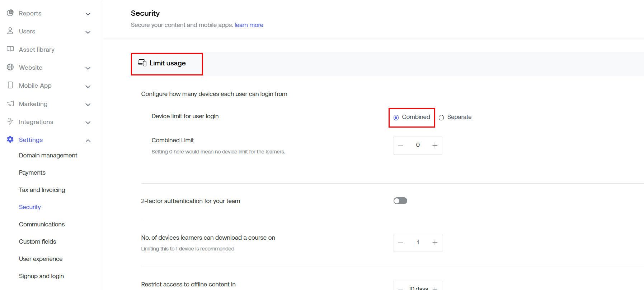Collapse the Settings section chevron

tap(88, 141)
